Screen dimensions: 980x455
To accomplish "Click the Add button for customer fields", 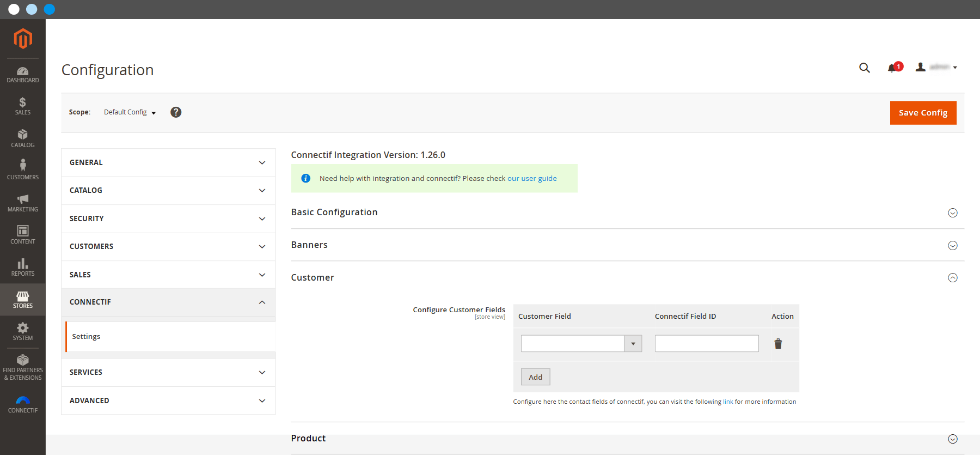I will tap(535, 377).
